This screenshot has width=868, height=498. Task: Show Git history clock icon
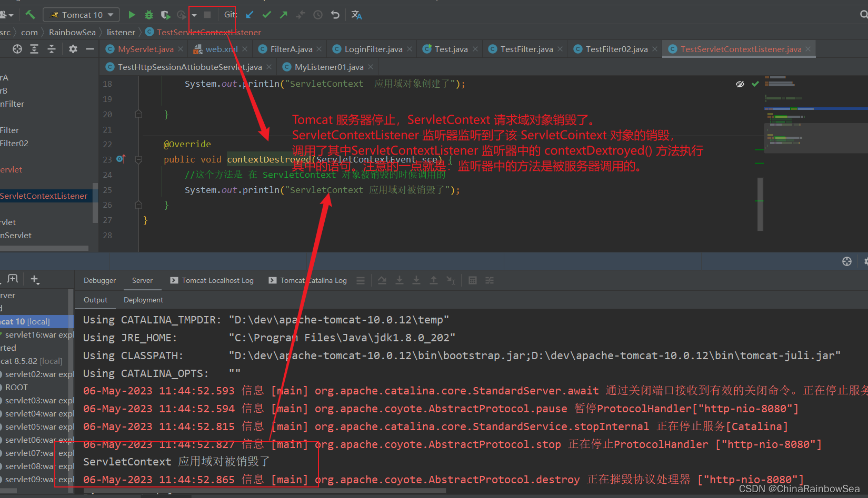click(318, 15)
